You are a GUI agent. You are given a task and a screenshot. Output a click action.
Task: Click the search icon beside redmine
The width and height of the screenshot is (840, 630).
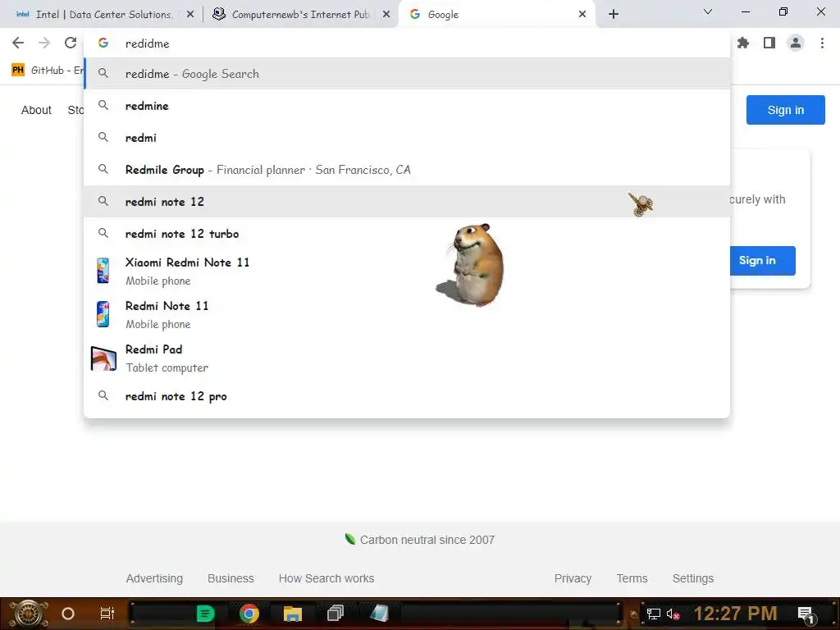point(103,106)
